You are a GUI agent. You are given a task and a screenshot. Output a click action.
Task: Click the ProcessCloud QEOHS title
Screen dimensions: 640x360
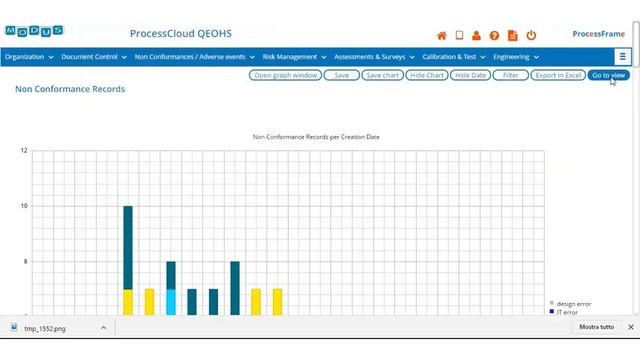[x=180, y=33]
